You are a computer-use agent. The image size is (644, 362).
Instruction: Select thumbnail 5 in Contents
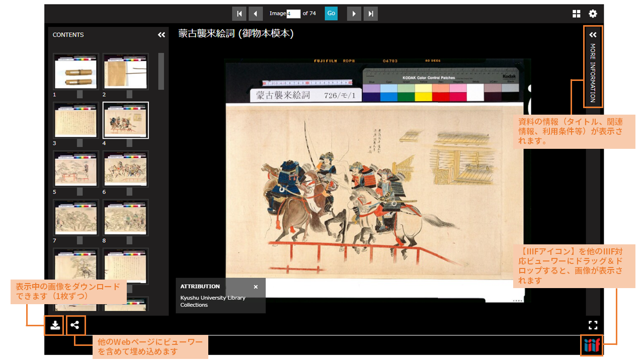75,169
